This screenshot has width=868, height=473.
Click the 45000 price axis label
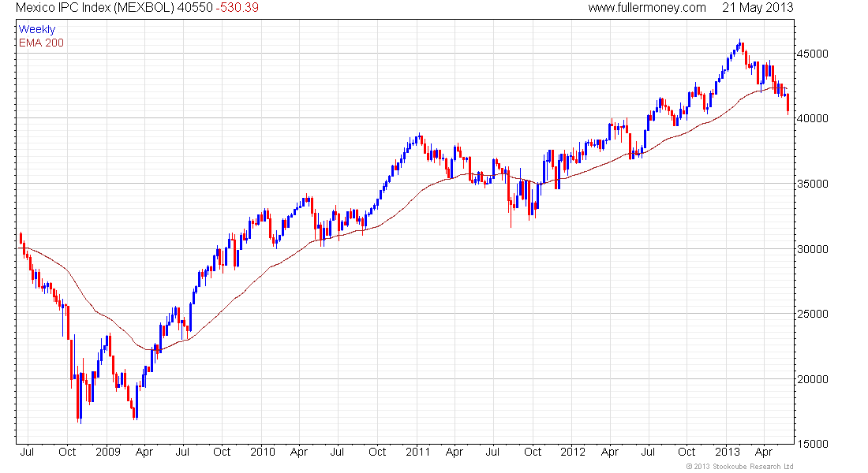[813, 54]
